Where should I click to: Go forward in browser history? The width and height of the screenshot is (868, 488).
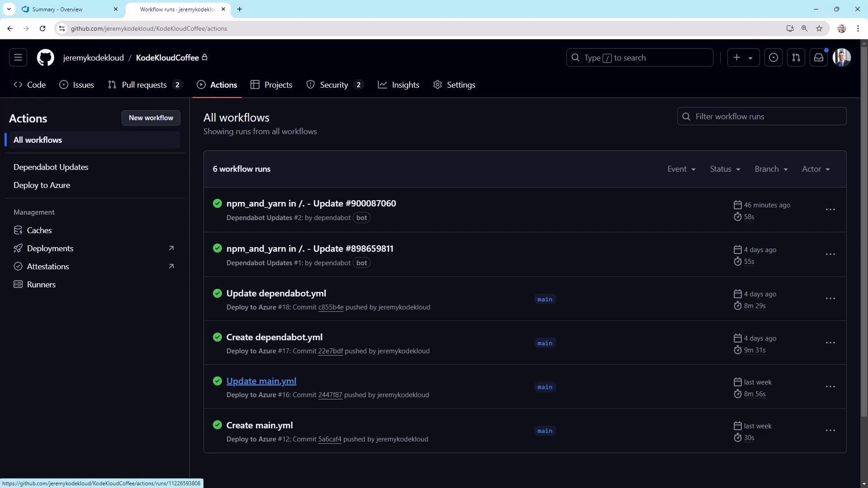[x=26, y=28]
